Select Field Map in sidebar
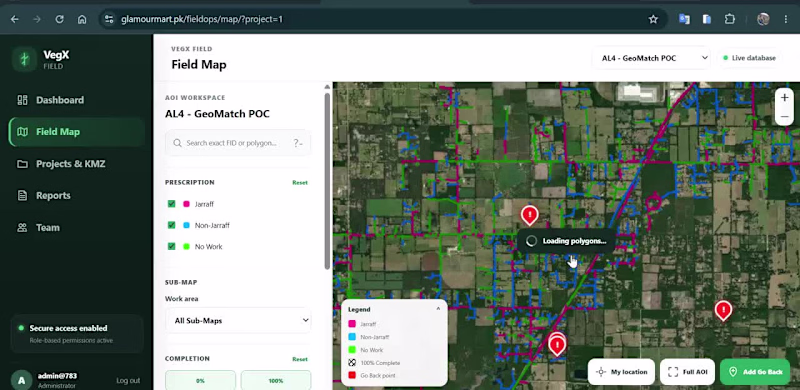The width and height of the screenshot is (800, 390). [77, 132]
